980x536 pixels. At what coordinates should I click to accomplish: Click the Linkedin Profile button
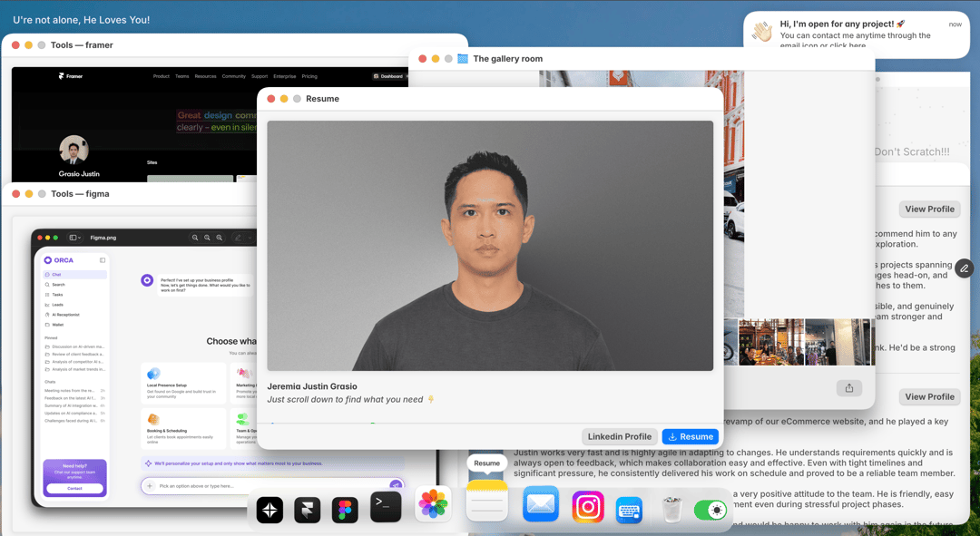tap(620, 436)
